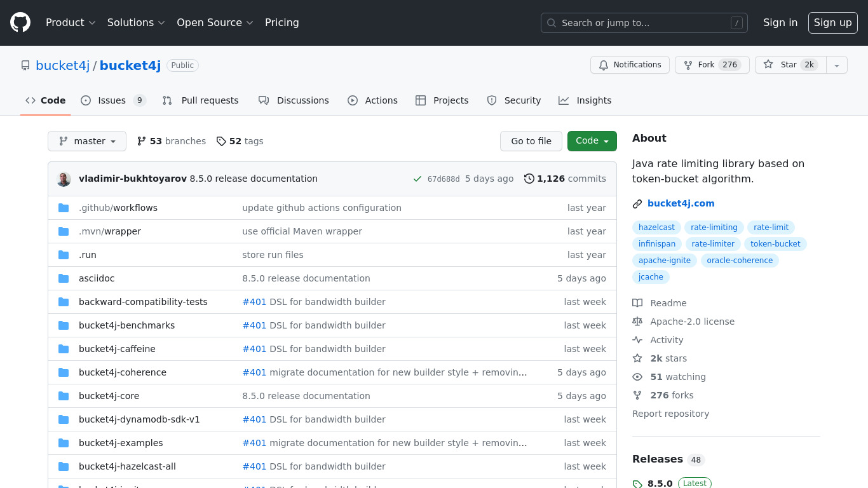Viewport: 868px width, 488px height.
Task: Click folder icon for bucket4j-examples
Action: (x=64, y=443)
